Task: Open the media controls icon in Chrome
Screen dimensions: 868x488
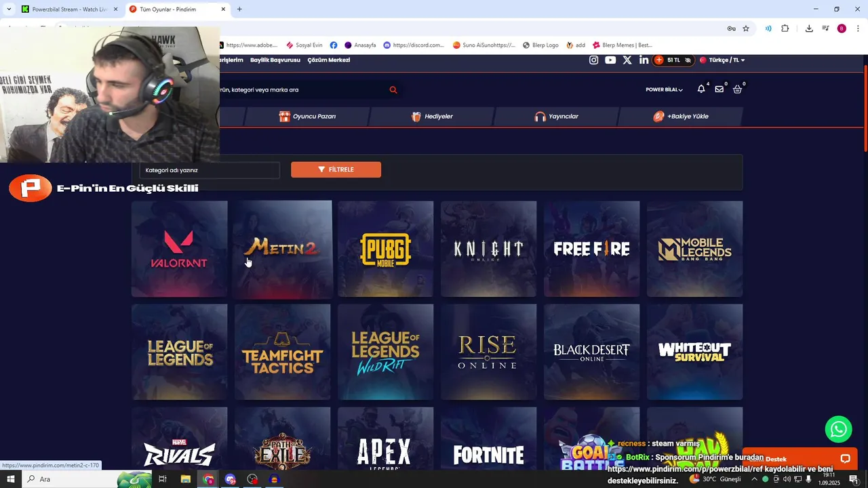Action: click(825, 28)
